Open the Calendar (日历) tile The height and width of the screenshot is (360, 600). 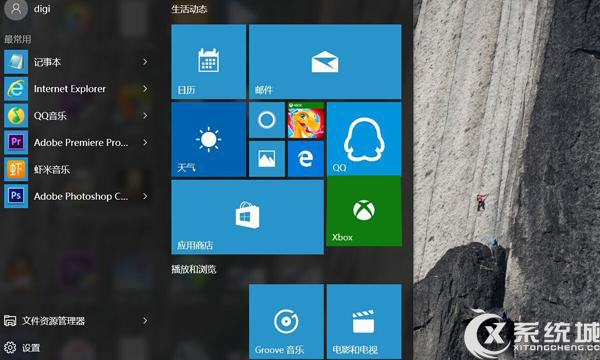coord(209,62)
